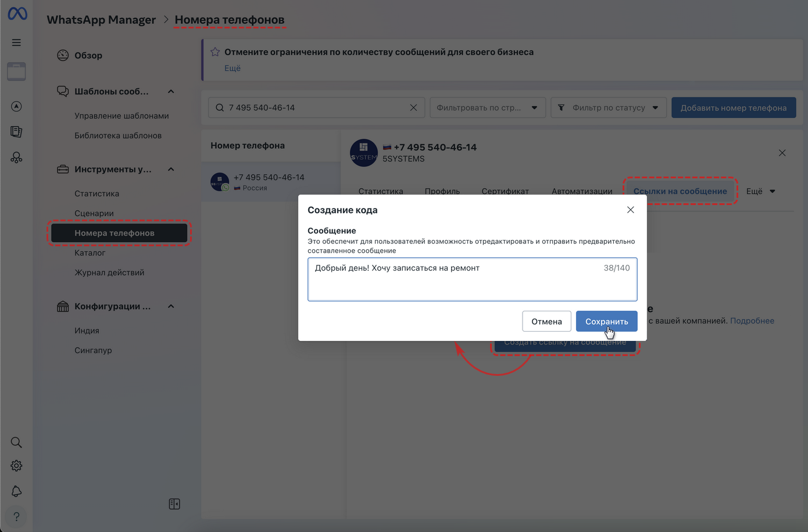Open the 'Ещё' tab dropdown

[x=760, y=191]
